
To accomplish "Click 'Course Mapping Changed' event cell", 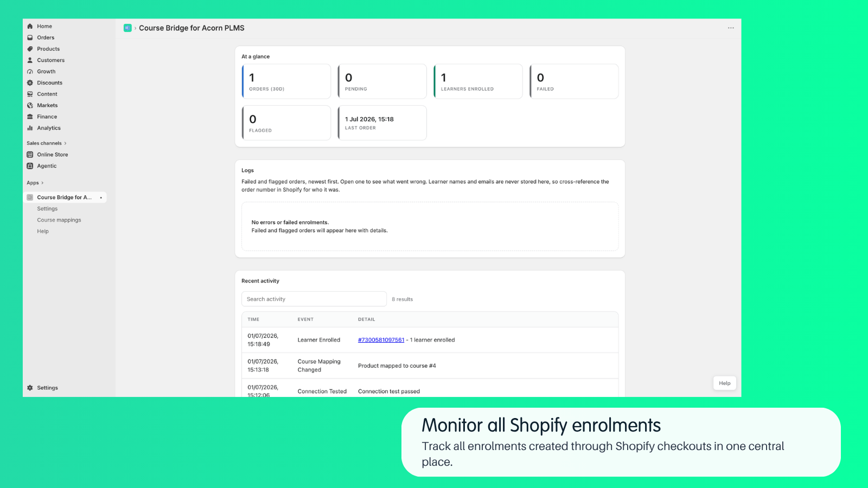I will 319,365.
